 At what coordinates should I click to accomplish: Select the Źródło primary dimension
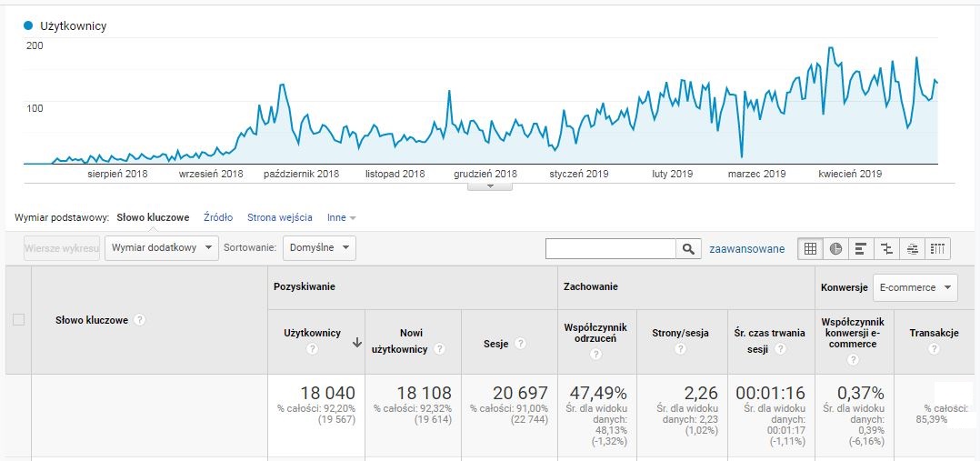[218, 217]
